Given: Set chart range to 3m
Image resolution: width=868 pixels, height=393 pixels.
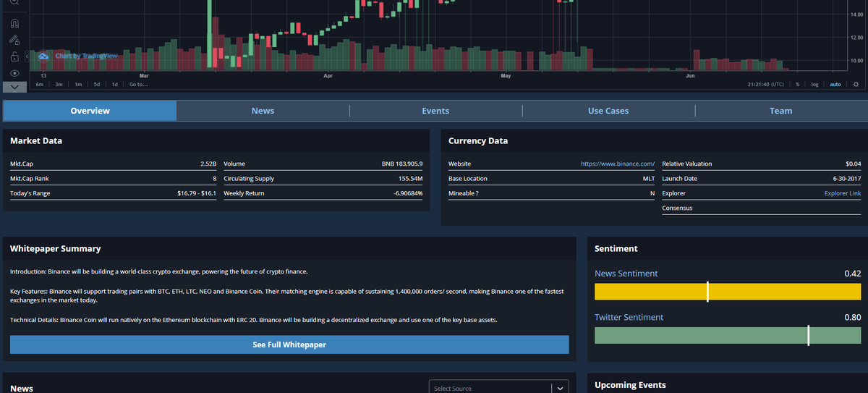Looking at the screenshot, I should coord(59,85).
